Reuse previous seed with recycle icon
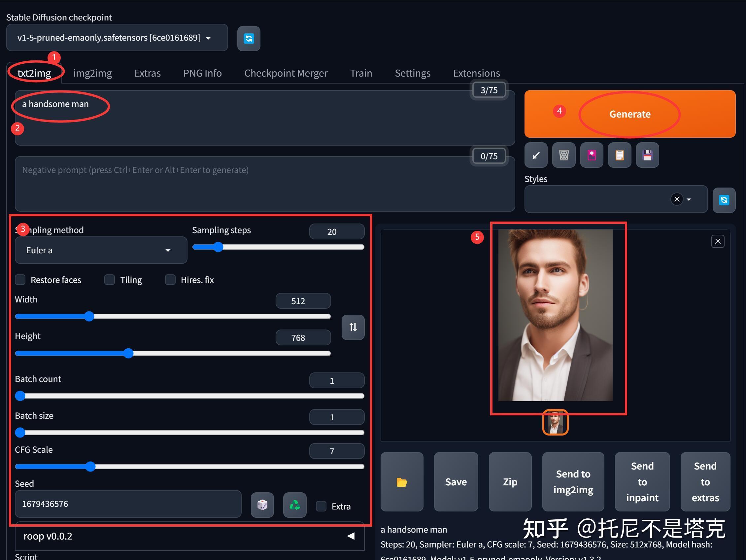Viewport: 746px width, 560px height. [x=294, y=505]
